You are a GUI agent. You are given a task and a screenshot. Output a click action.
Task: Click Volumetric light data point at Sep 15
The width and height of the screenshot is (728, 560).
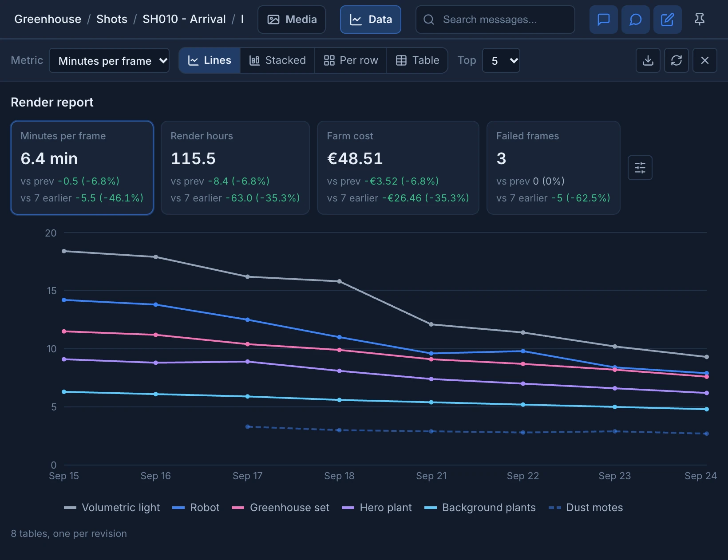pyautogui.click(x=64, y=251)
